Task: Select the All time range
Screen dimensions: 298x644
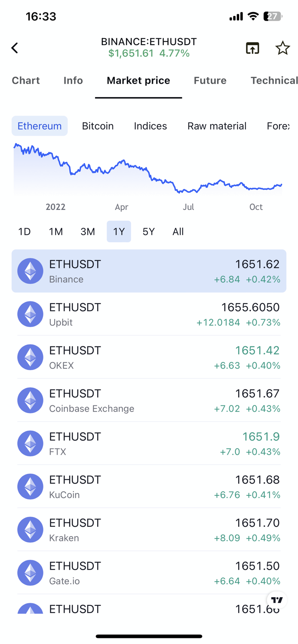Action: (x=178, y=231)
